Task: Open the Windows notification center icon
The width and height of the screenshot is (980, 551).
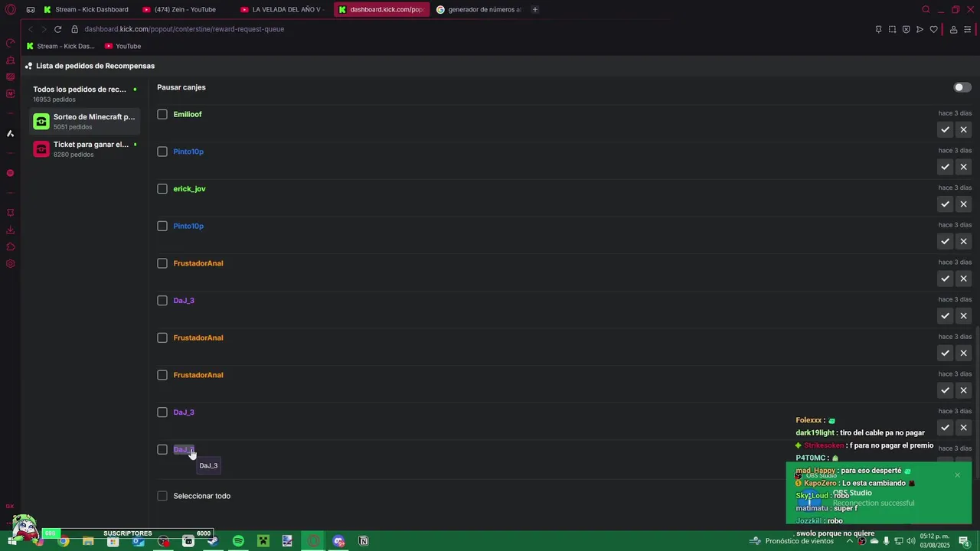Action: click(964, 541)
